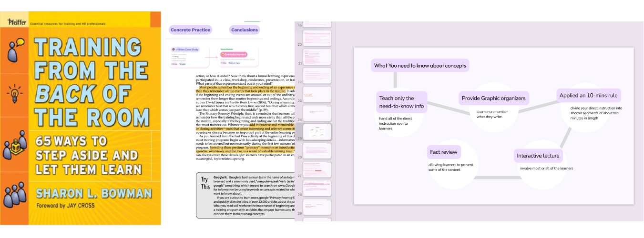Click 'Essential resources for training and HR professionals'

[67, 23]
